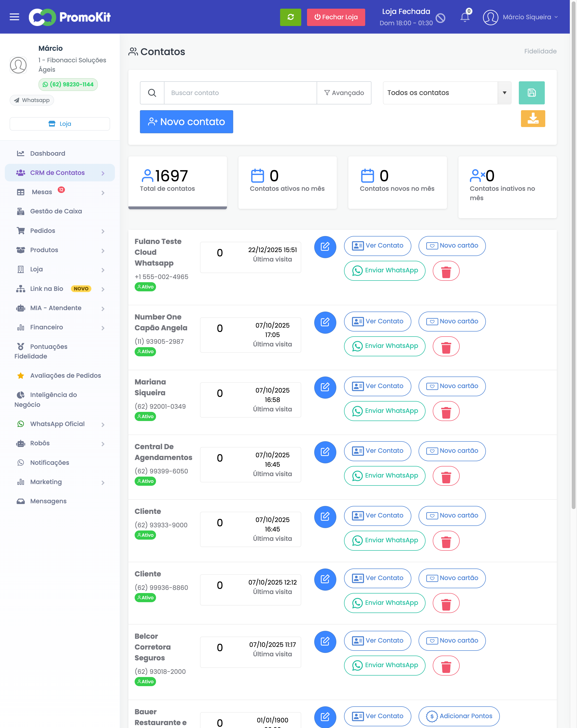Click the PromoKit logo
577x728 pixels.
point(70,17)
